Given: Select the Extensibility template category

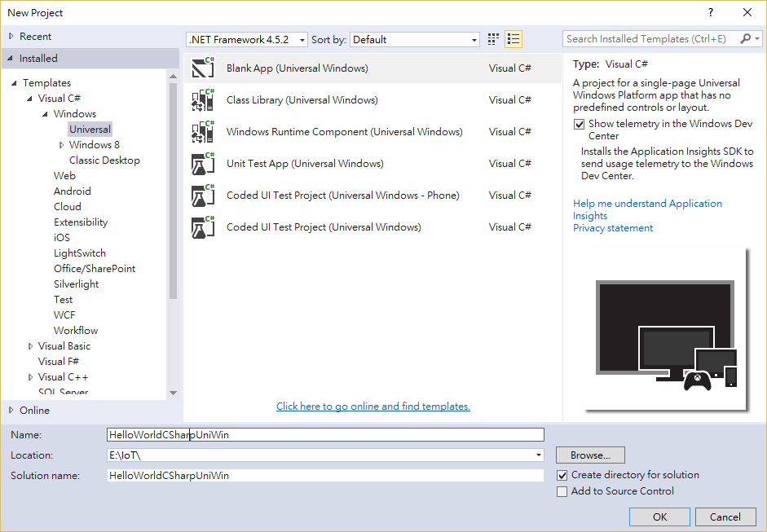Looking at the screenshot, I should pos(81,222).
